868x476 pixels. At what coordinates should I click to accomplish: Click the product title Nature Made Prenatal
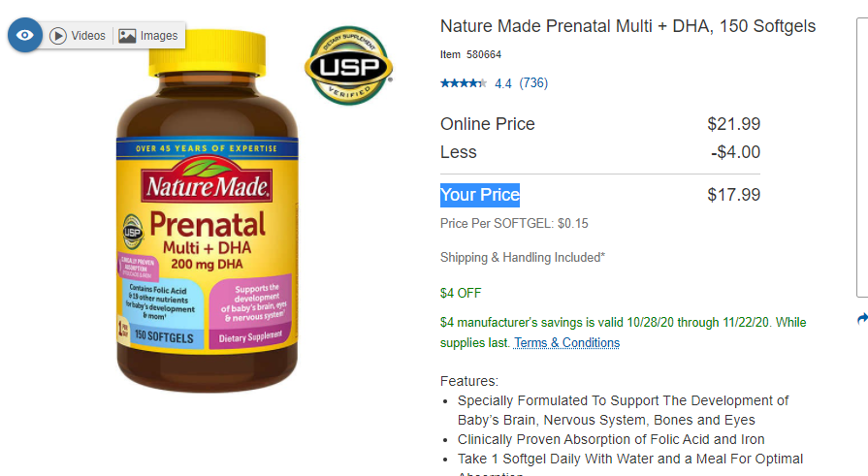click(x=627, y=26)
